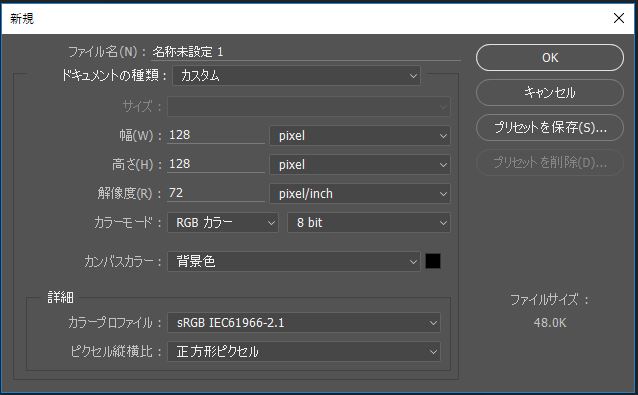Screen dimensions: 638x395
Task: Open the 8 bit depth dropdown
Action: [x=368, y=223]
